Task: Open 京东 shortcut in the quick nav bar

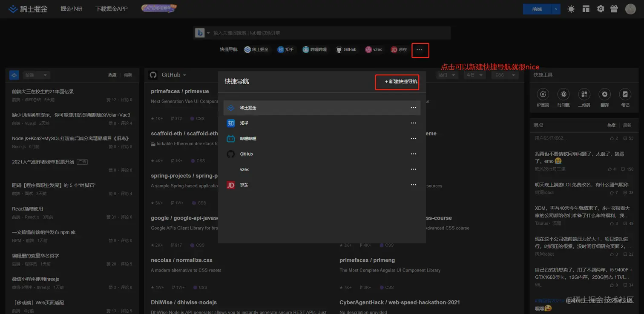Action: pos(399,50)
